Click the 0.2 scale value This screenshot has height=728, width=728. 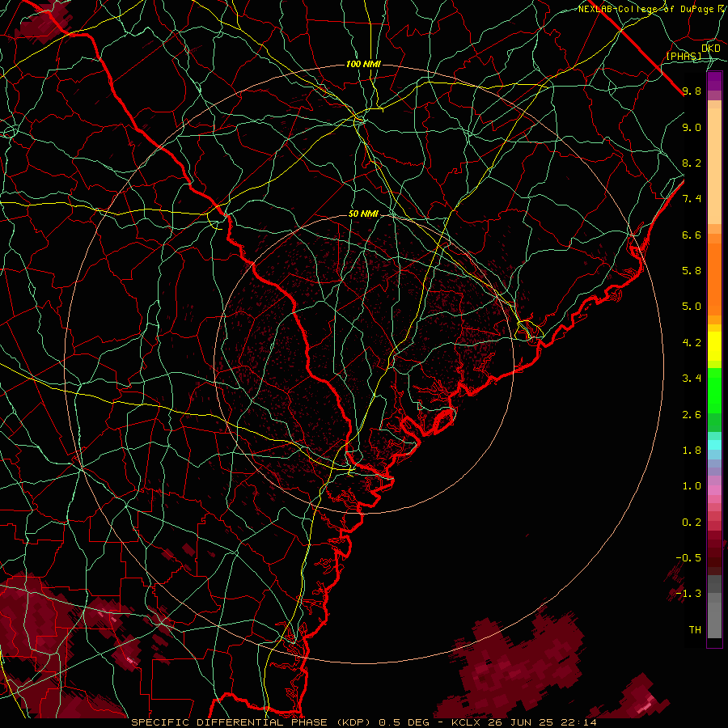[692, 523]
